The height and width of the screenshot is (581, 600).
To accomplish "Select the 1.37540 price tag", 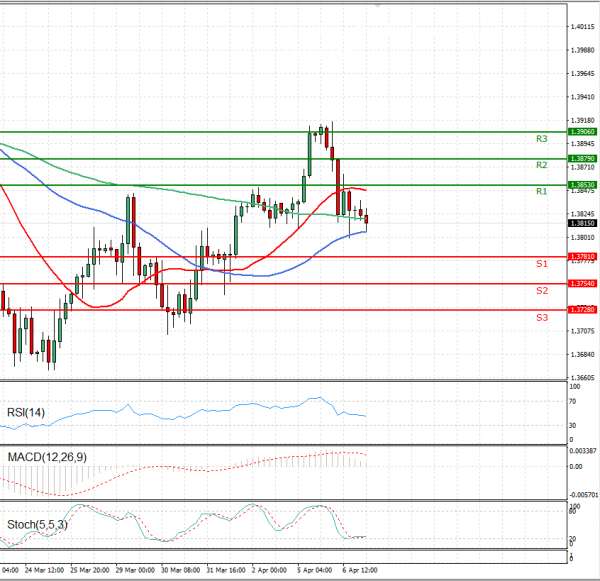I will 583,284.
